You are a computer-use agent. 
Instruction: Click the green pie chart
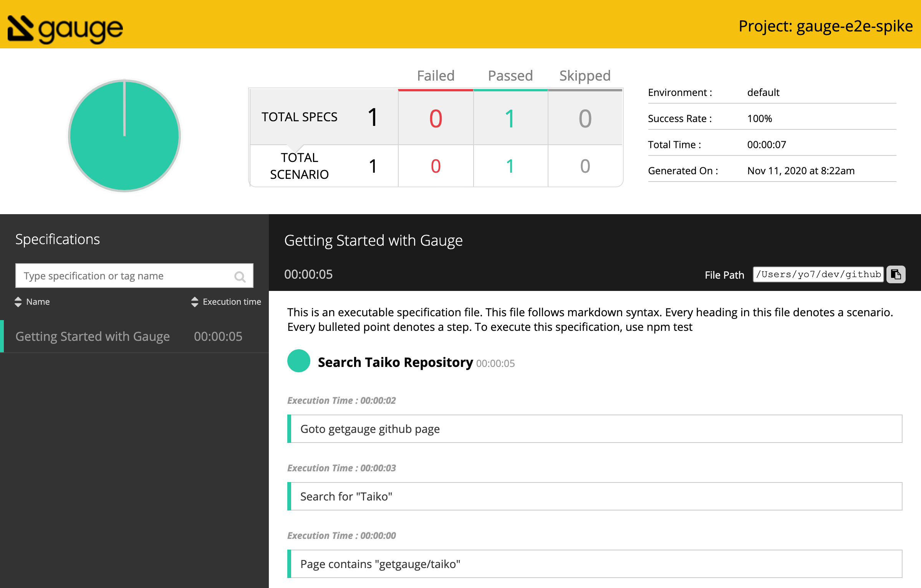pyautogui.click(x=124, y=136)
